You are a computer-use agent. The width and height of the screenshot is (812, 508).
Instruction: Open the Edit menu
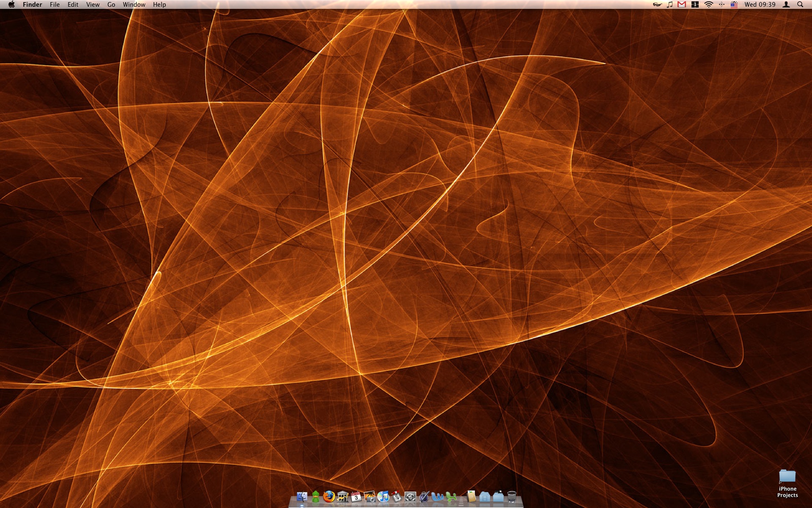(73, 5)
